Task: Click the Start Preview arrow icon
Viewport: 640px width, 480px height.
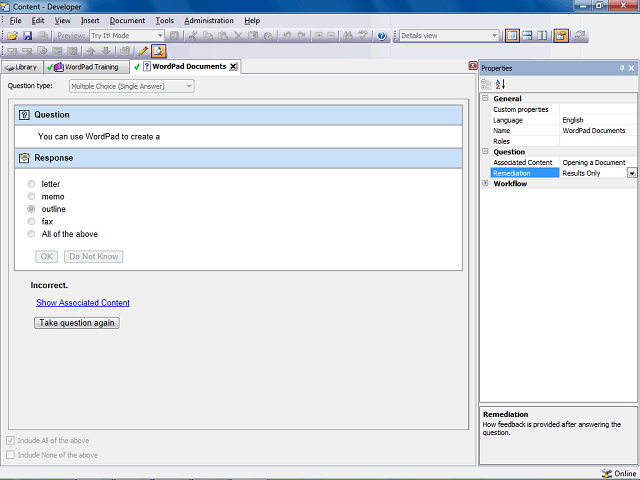Action: 174,36
